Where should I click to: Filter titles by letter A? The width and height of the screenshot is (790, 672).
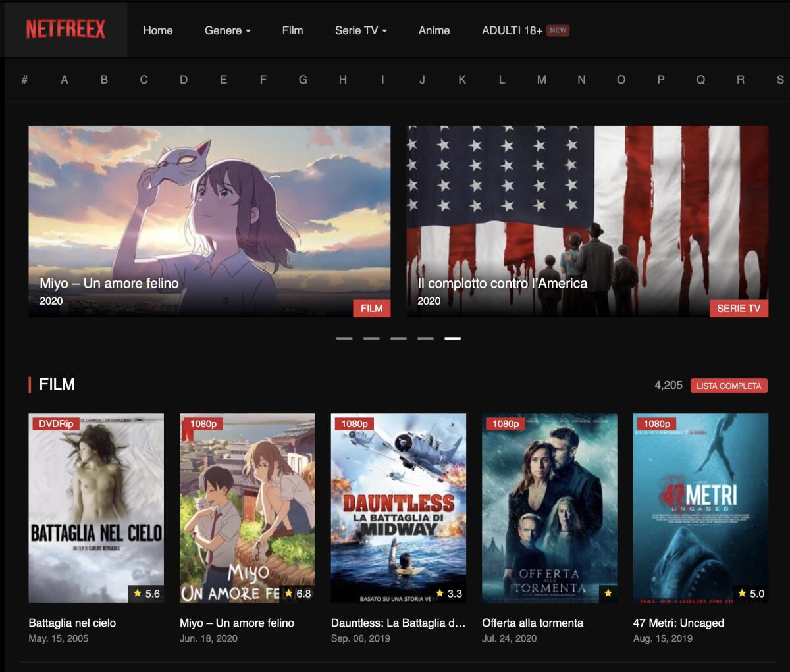click(65, 80)
